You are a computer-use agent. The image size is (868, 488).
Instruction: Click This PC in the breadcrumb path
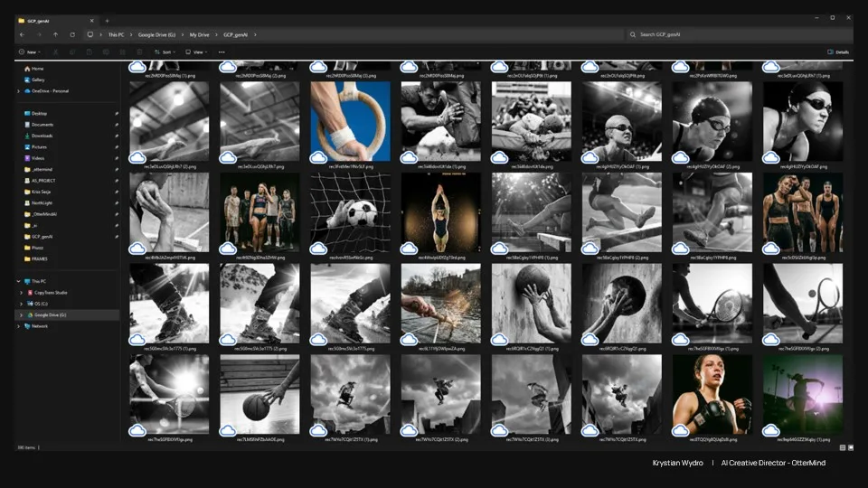(x=117, y=34)
